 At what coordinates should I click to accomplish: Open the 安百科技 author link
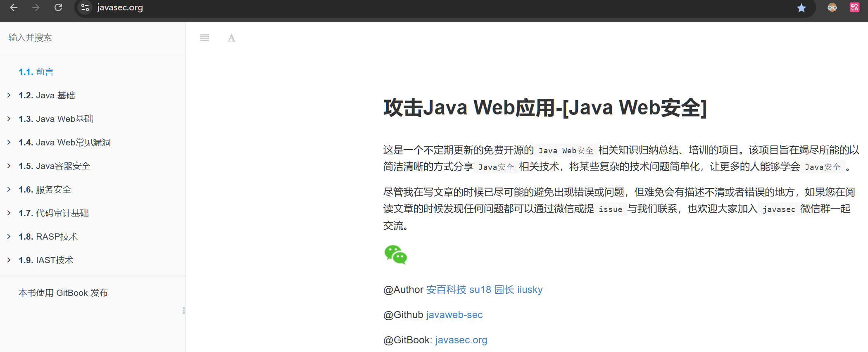click(x=446, y=290)
